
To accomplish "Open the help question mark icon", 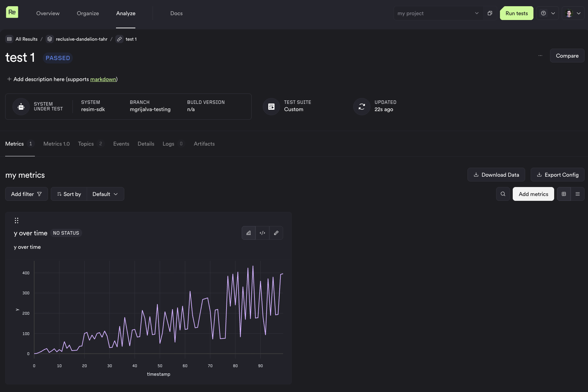I will point(543,13).
